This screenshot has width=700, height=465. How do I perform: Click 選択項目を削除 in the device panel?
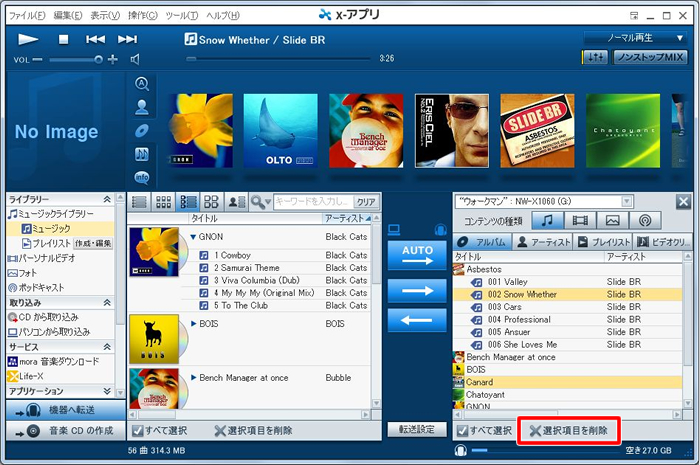[x=568, y=430]
